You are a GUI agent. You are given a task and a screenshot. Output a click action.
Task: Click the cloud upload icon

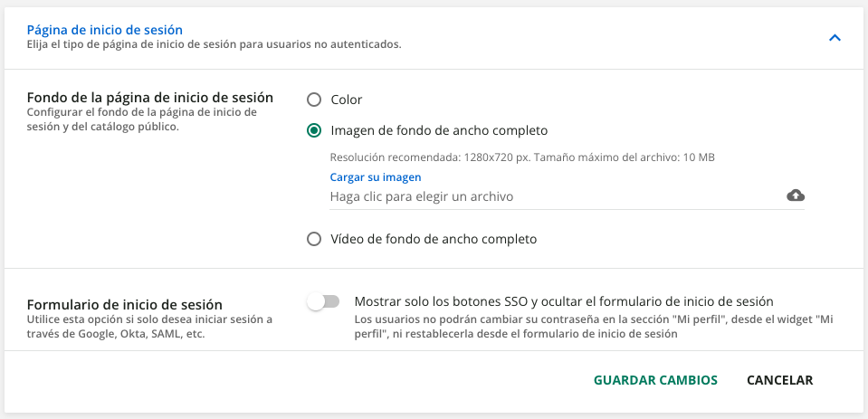coord(796,195)
